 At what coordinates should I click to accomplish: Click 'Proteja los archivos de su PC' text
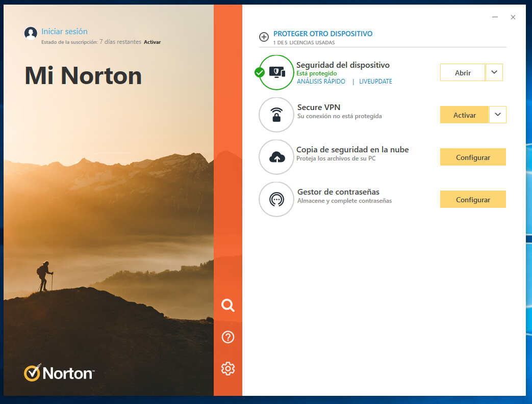(336, 158)
